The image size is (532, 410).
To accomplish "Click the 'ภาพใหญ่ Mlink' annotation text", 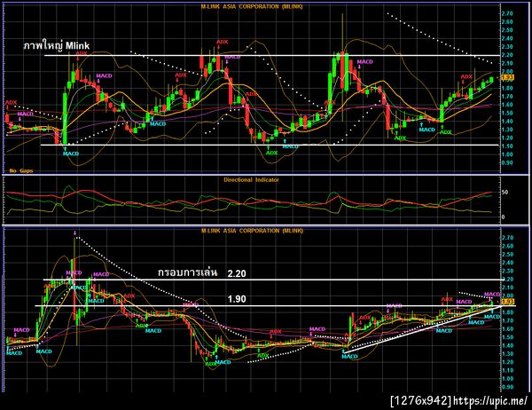I will (57, 45).
